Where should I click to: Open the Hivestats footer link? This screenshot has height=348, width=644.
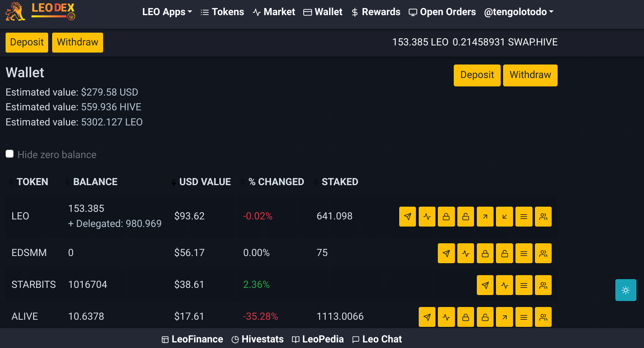pyautogui.click(x=258, y=339)
